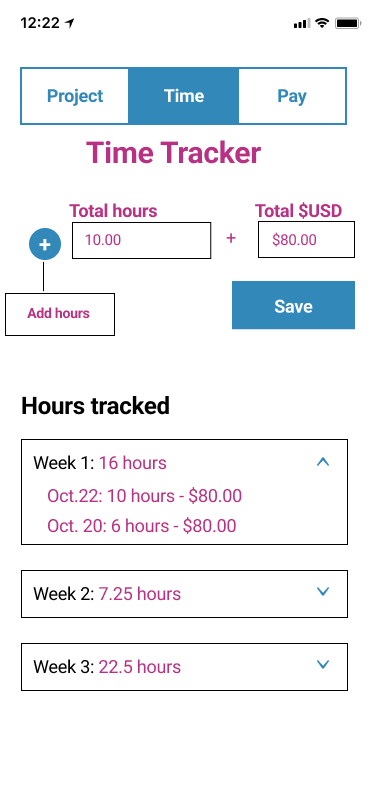Open the Pay tab
The width and height of the screenshot is (375, 812).
292,96
